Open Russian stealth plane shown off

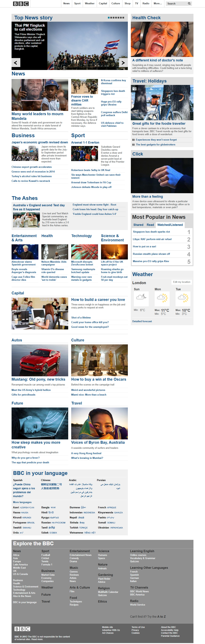(x=151, y=254)
